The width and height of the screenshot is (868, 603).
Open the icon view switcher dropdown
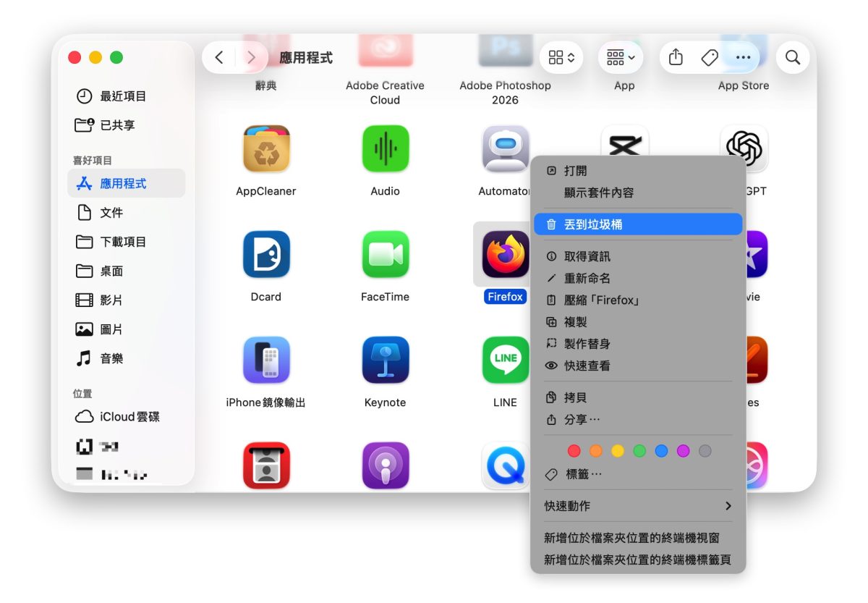point(561,57)
